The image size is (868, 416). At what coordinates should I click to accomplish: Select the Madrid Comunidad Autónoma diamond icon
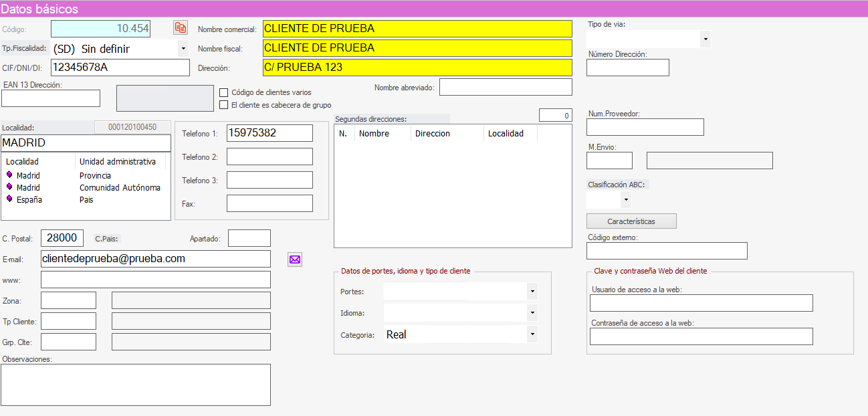[10, 187]
